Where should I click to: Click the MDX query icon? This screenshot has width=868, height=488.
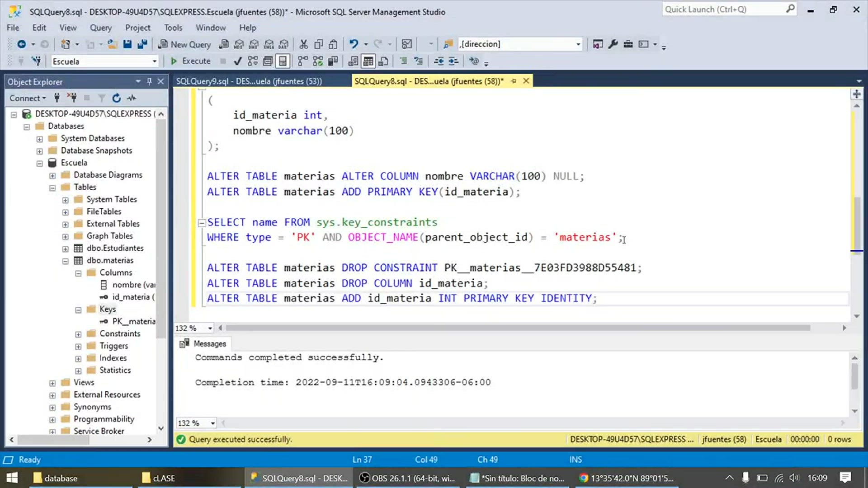click(x=239, y=44)
